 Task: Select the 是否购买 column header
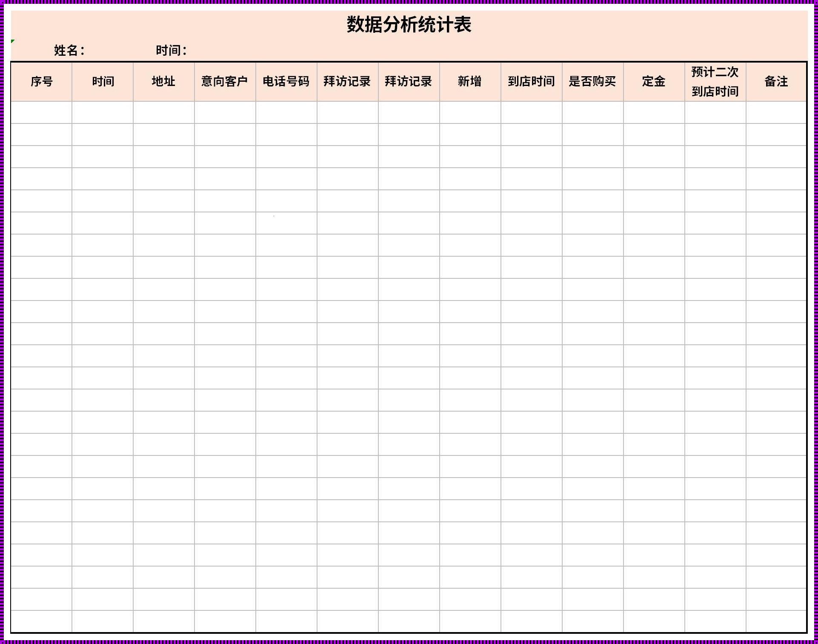[593, 81]
